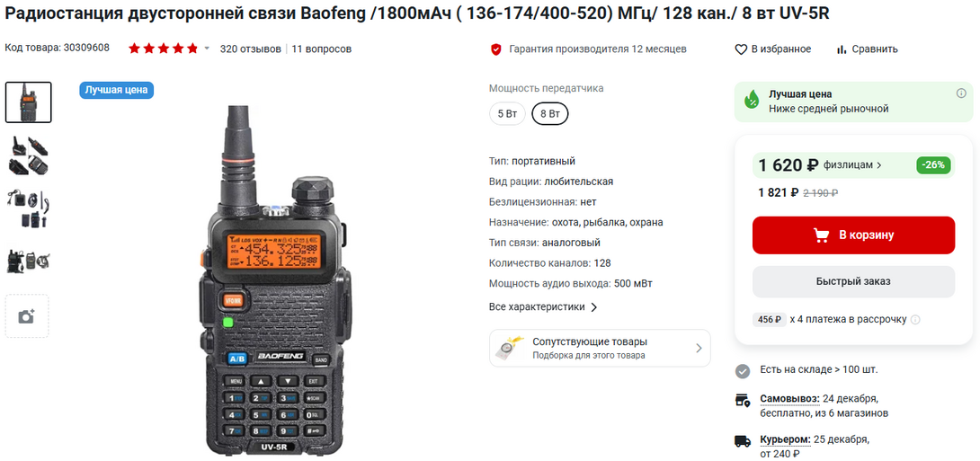
Task: Click the info icon in the Лучшая цена banner
Action: pos(961,93)
